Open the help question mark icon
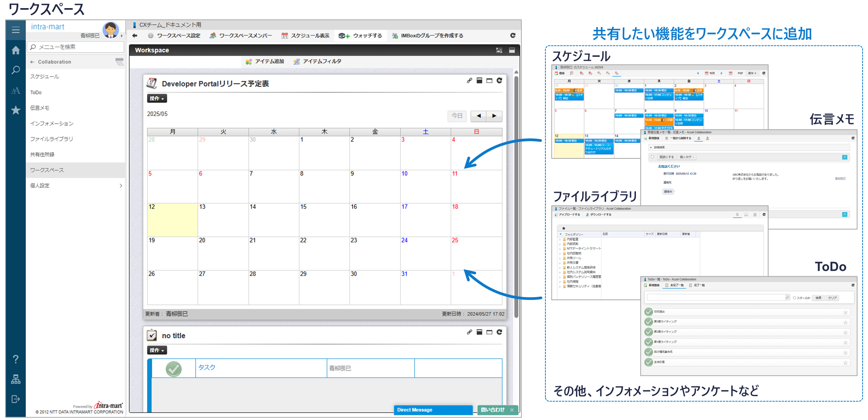This screenshot has width=868, height=420. point(15,359)
